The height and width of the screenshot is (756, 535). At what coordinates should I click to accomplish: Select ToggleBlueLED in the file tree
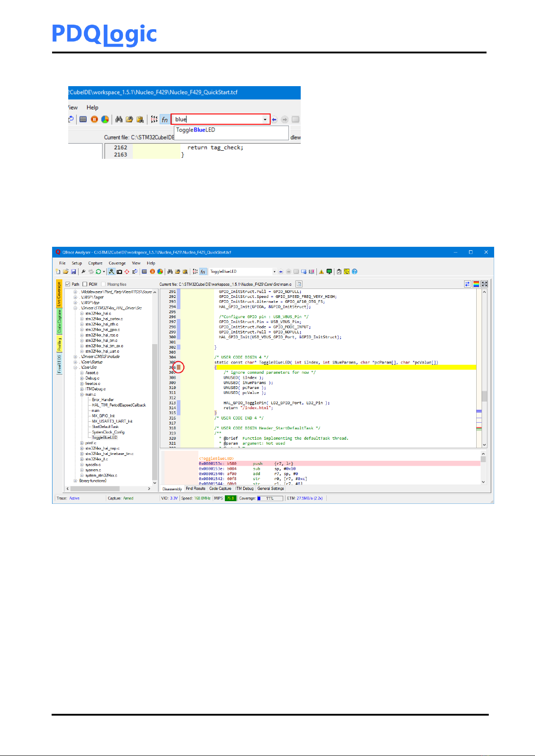point(105,437)
